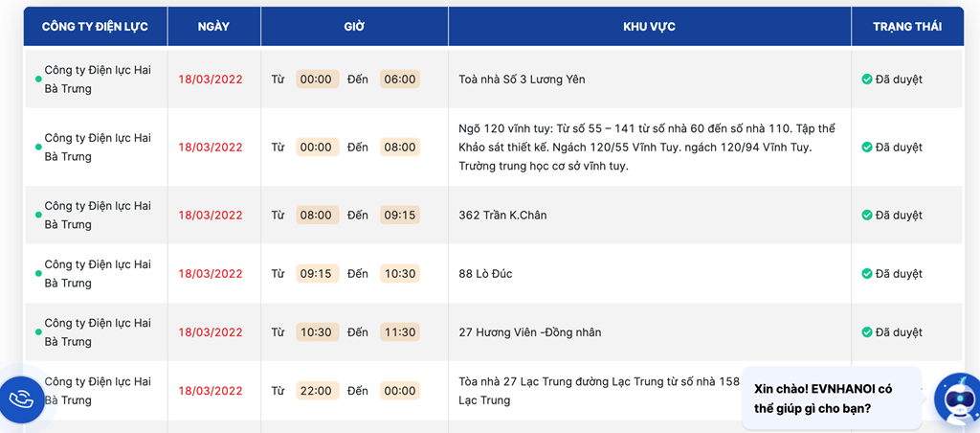Image resolution: width=980 pixels, height=433 pixels.
Task: Click the 06:00 end time badge
Action: (399, 80)
